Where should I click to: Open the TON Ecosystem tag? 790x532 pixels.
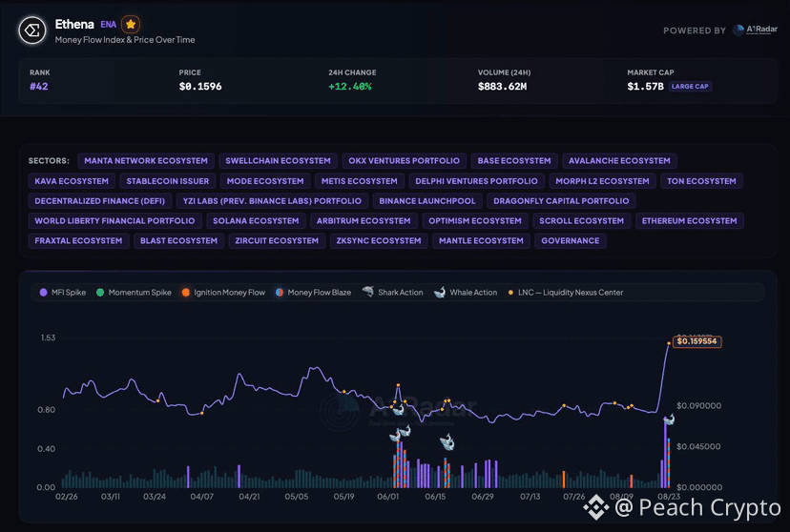[702, 181]
